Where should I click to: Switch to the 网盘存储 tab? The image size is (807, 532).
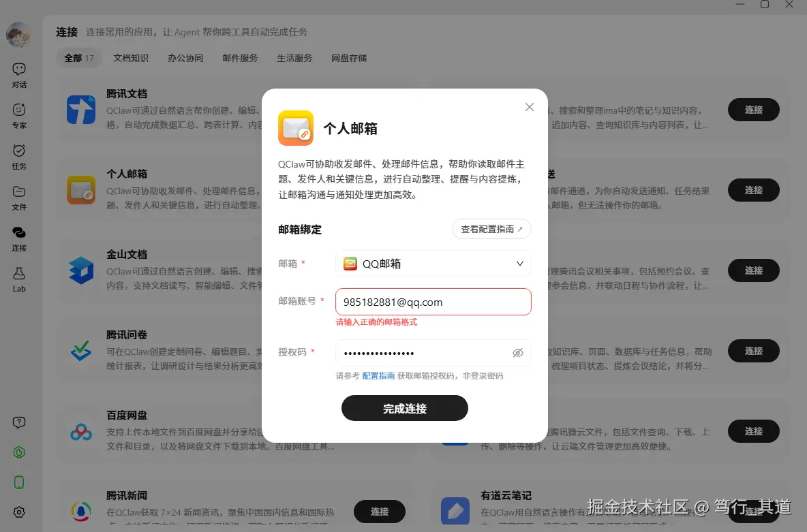coord(349,58)
